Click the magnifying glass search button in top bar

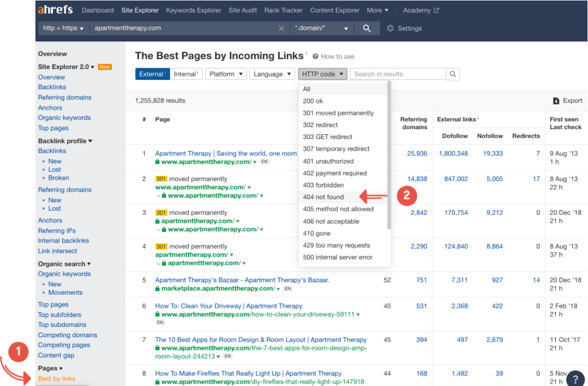point(366,28)
